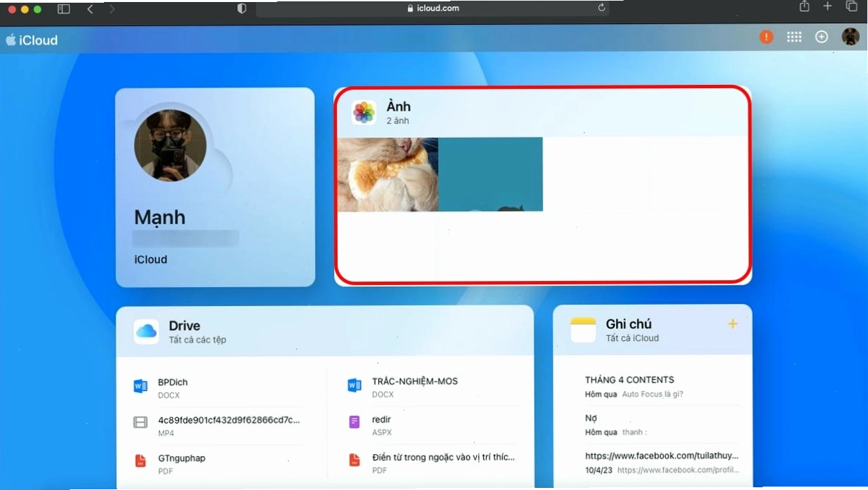The width and height of the screenshot is (868, 490).
Task: Open the facebook.com/tuilathuy note
Action: tap(662, 455)
